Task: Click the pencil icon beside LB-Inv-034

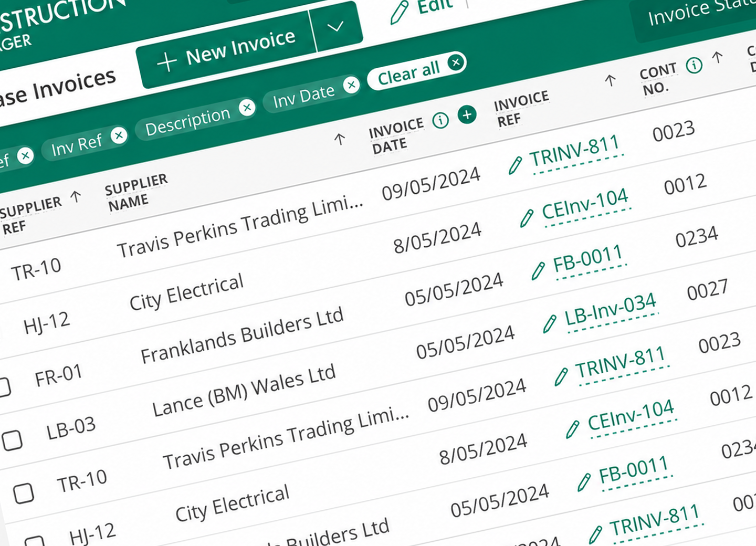Action: coord(550,323)
